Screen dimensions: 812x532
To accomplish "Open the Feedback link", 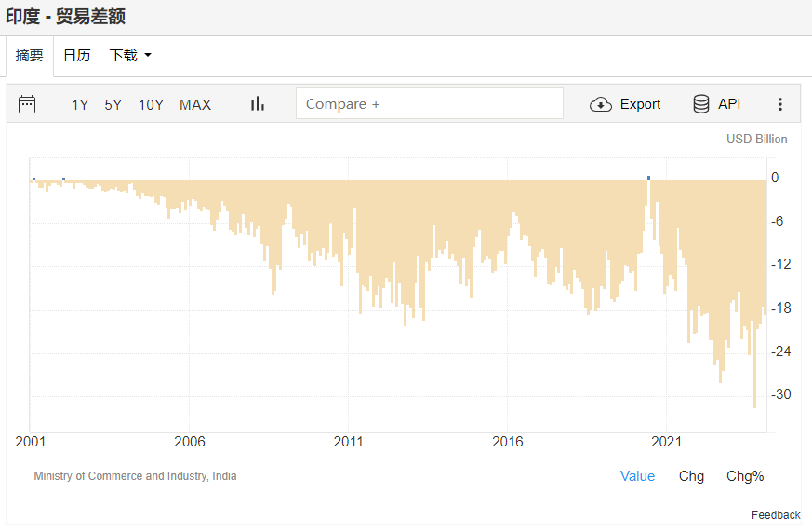I will coord(776,515).
